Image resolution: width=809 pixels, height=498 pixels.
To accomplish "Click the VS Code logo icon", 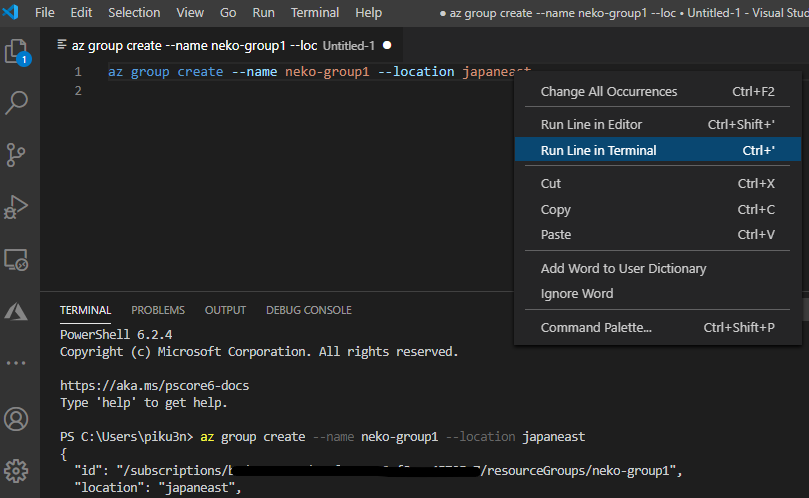I will coord(10,11).
